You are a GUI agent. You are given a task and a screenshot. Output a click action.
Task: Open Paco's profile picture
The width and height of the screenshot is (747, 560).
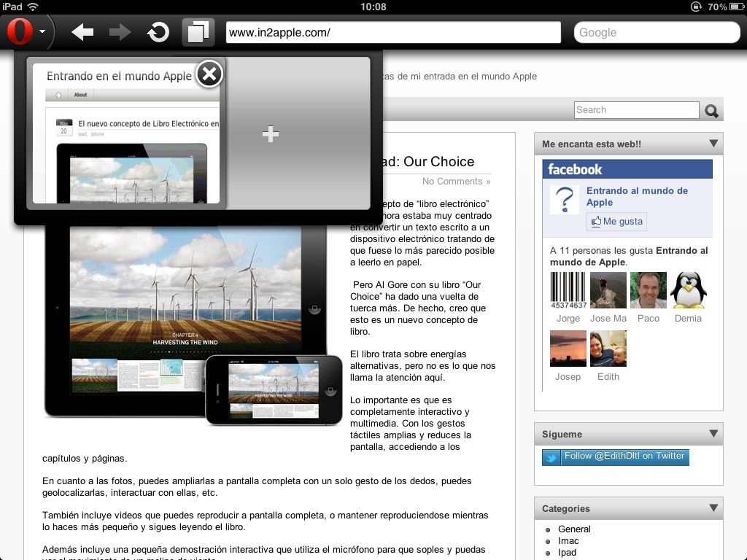(x=648, y=290)
